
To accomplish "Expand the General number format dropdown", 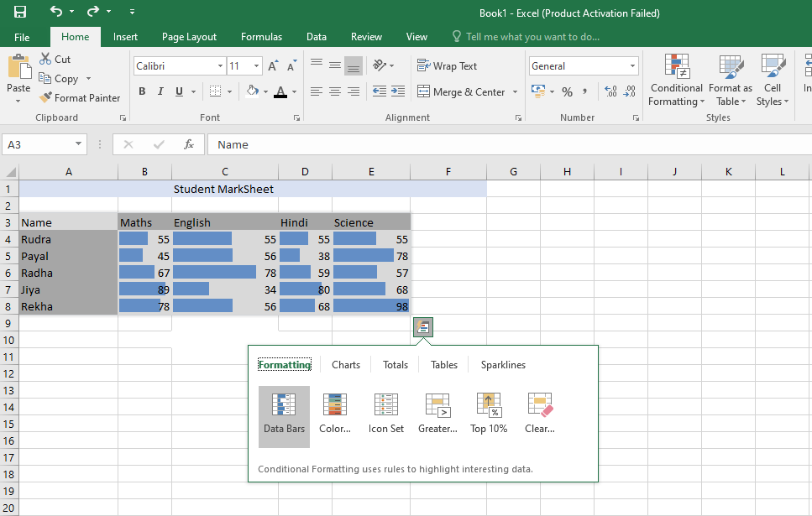I will (632, 66).
